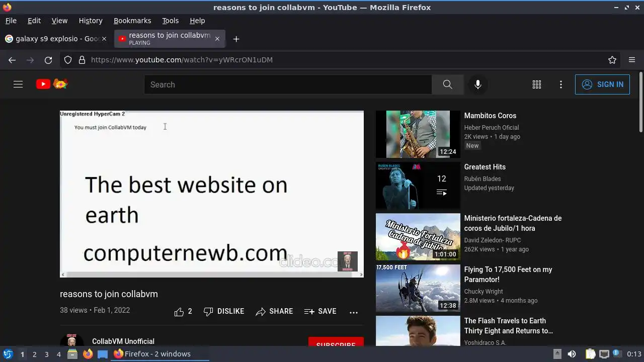This screenshot has width=644, height=362.
Task: Open the History menu
Action: point(91,21)
